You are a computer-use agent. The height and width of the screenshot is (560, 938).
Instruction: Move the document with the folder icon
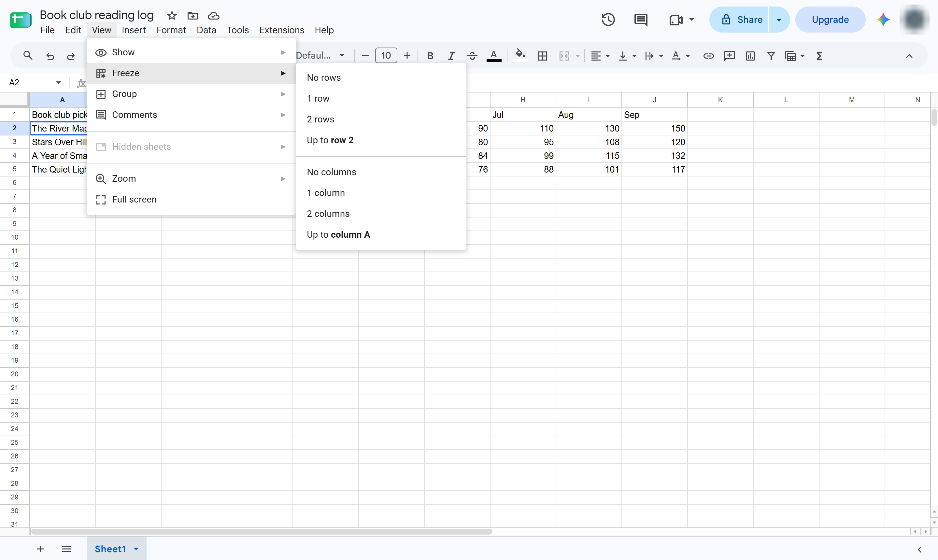click(192, 16)
